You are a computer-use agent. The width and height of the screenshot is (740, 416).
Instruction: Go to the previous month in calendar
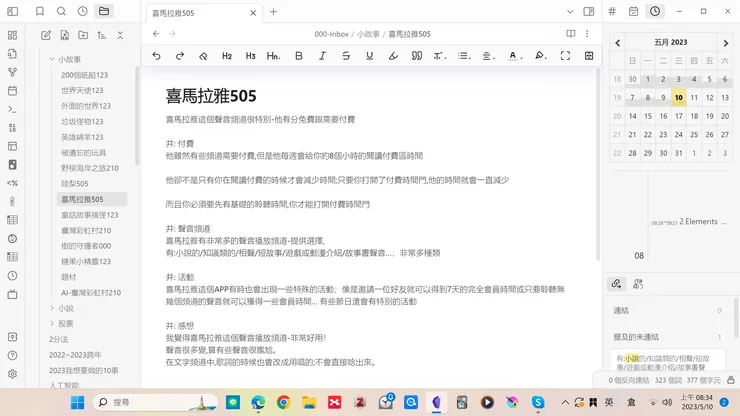(618, 43)
